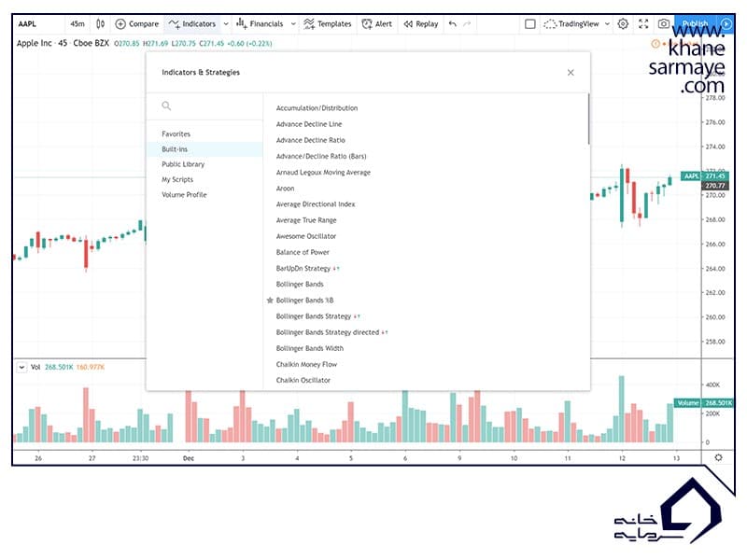This screenshot has width=747, height=560.
Task: Select the Built-ins category
Action: tap(204, 149)
